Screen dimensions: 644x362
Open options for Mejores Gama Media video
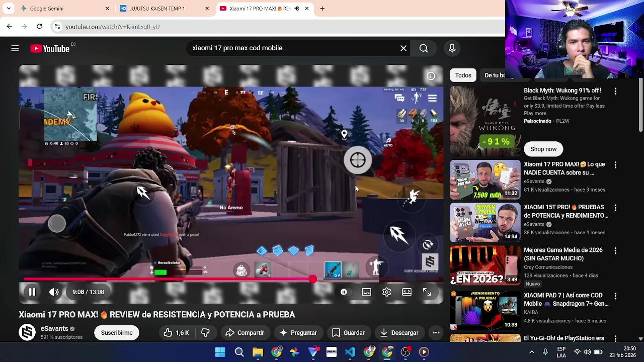[615, 250]
